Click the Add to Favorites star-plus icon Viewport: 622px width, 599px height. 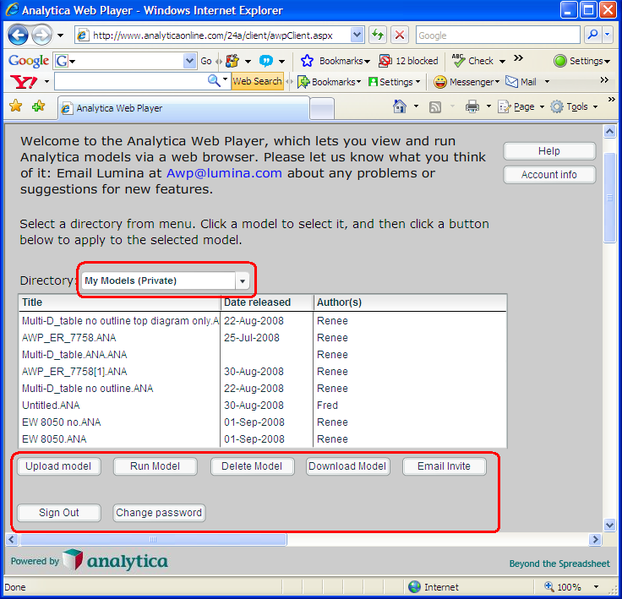[38, 106]
